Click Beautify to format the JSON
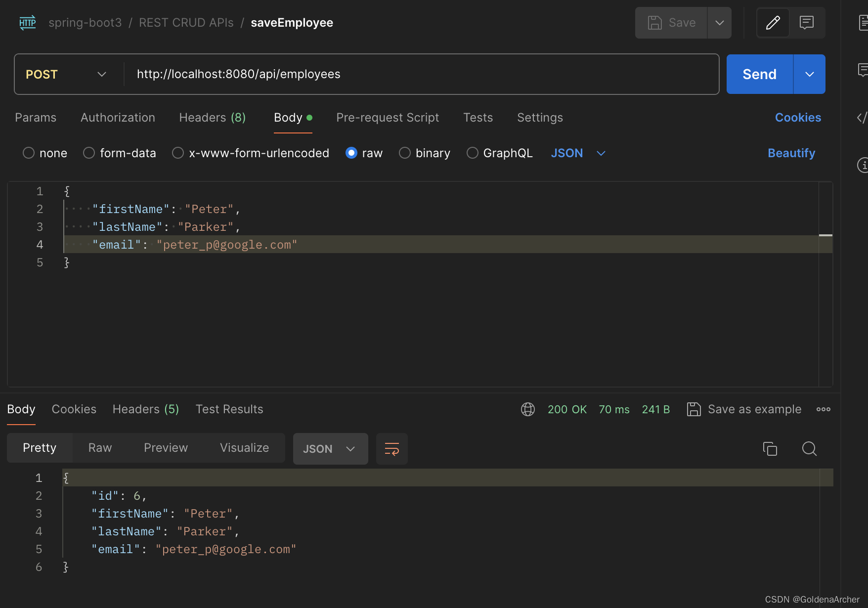Image resolution: width=868 pixels, height=608 pixels. [791, 153]
